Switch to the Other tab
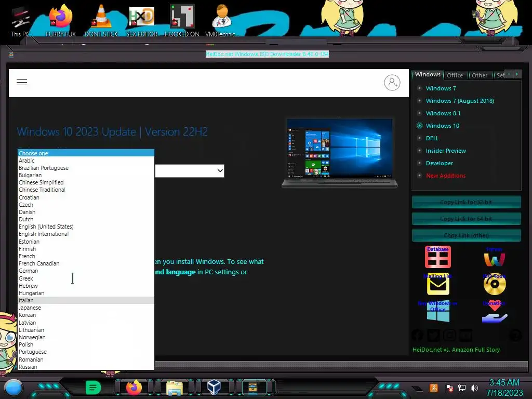The image size is (532, 399). click(479, 75)
